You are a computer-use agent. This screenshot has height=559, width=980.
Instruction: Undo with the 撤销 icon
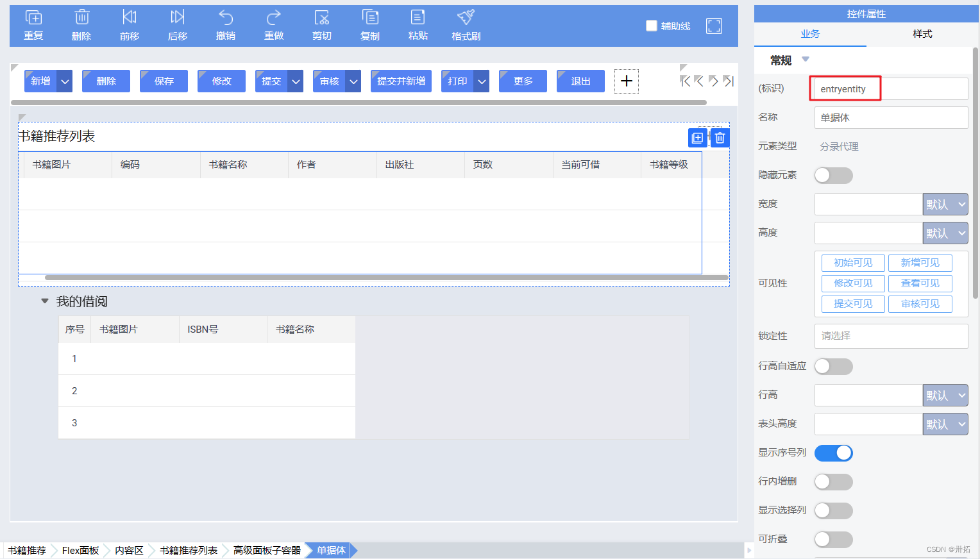coord(226,17)
